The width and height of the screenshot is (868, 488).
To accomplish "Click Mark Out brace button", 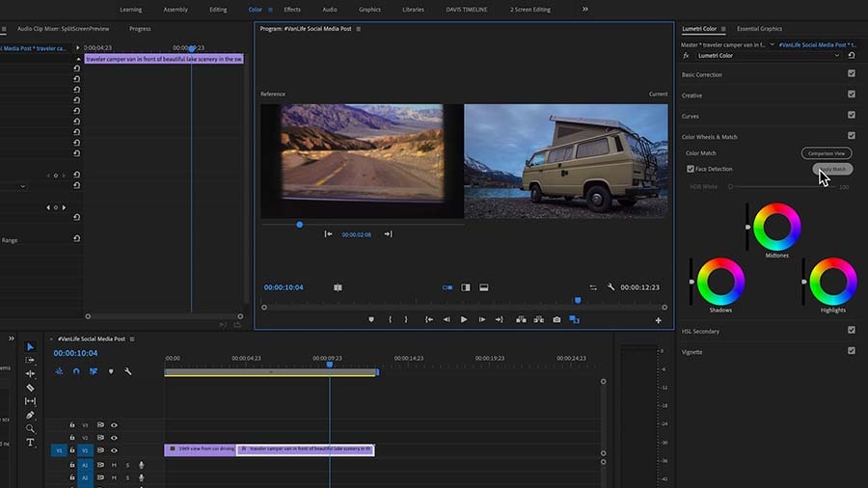I will pyautogui.click(x=406, y=320).
